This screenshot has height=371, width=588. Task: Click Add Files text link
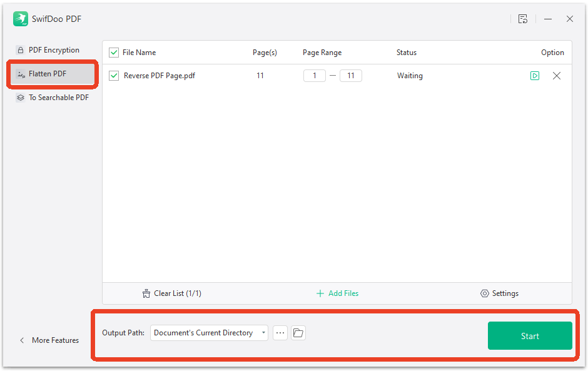pos(343,293)
